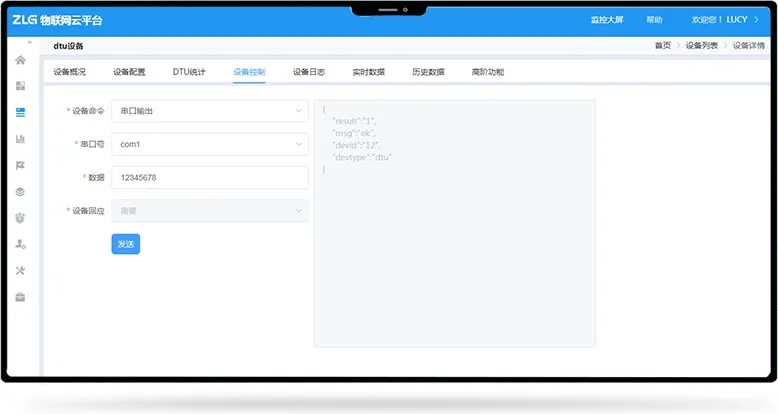Click the wrench tools sidebar icon
Screen dimensions: 778x414
(20, 270)
